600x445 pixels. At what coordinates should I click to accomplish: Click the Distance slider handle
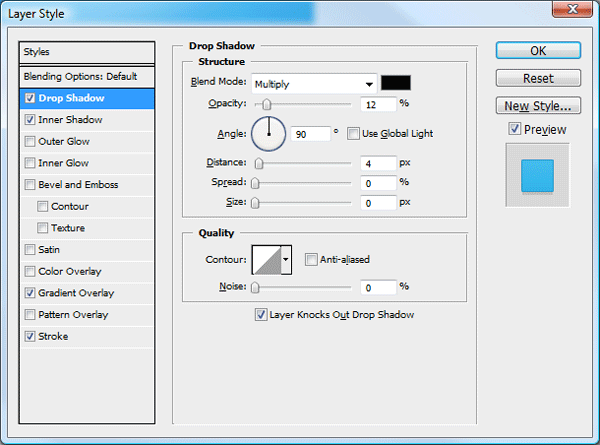[259, 163]
